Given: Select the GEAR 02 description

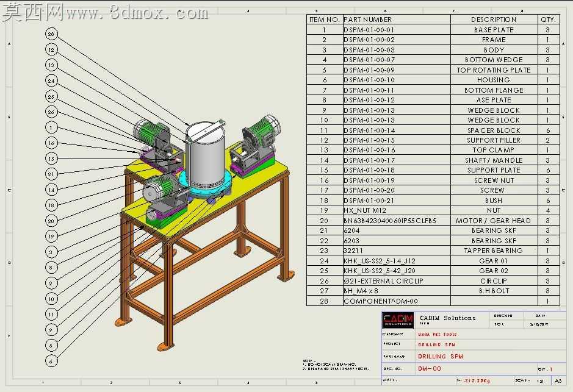Looking at the screenshot, I should tap(494, 271).
